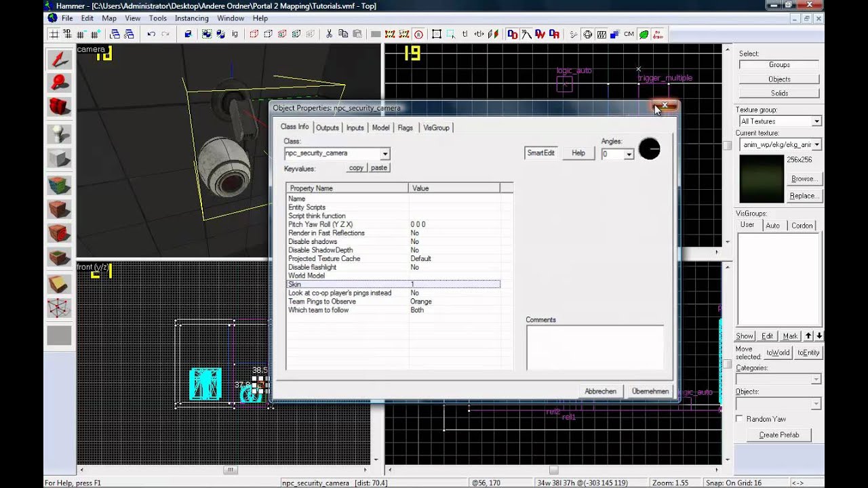Toggle the 'no draw' toolbar icon
868x488 pixels.
(x=658, y=34)
